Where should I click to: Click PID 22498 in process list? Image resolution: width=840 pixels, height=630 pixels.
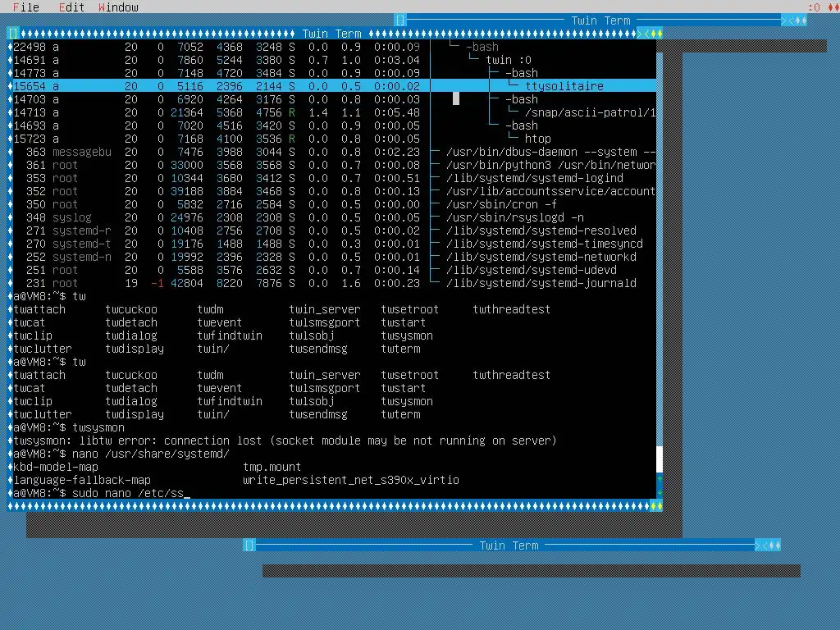point(30,47)
